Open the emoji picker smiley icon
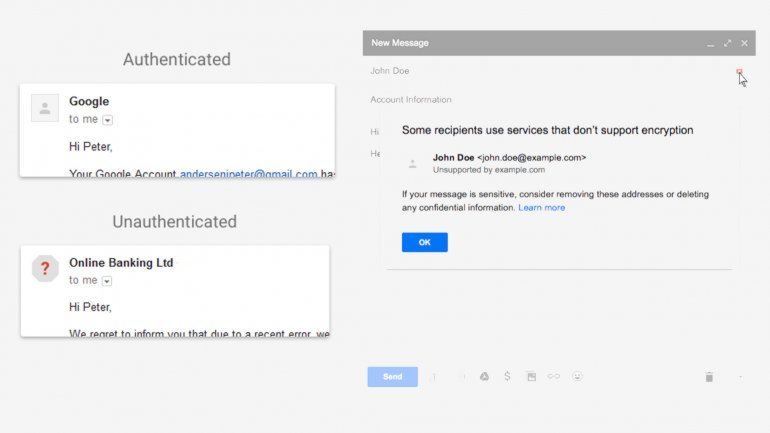Viewport: 770px width, 433px height. click(x=577, y=377)
